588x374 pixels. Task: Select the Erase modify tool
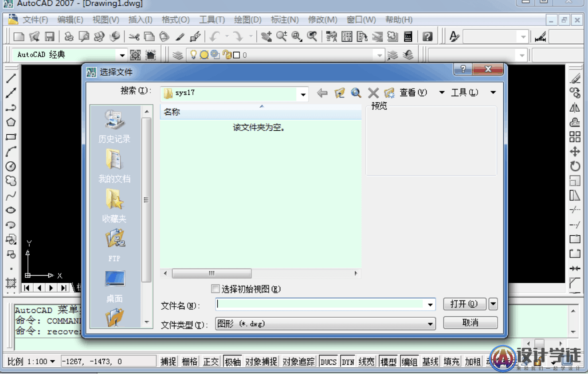pyautogui.click(x=575, y=78)
